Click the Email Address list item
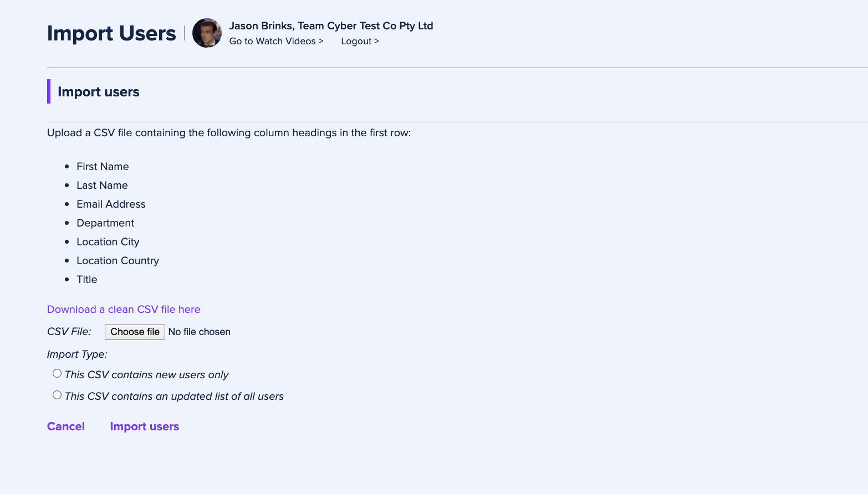This screenshot has height=494, width=868. [x=111, y=204]
